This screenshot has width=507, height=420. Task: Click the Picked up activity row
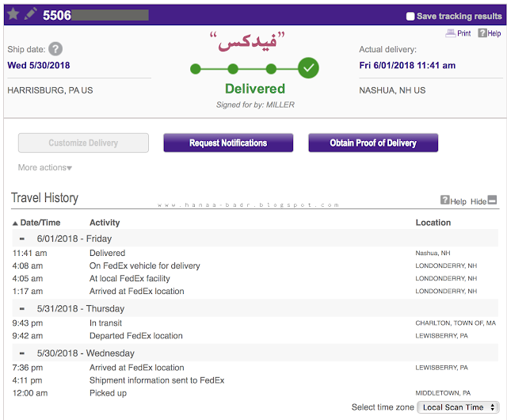[x=255, y=393]
